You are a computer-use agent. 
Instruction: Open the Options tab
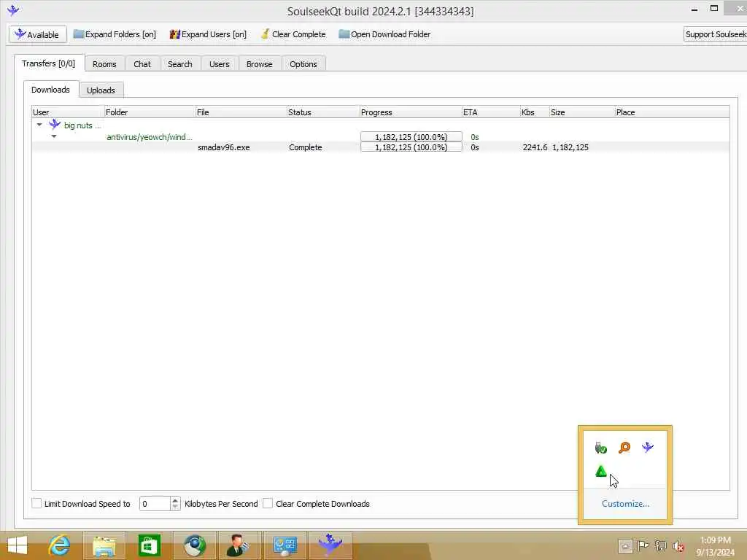[303, 64]
